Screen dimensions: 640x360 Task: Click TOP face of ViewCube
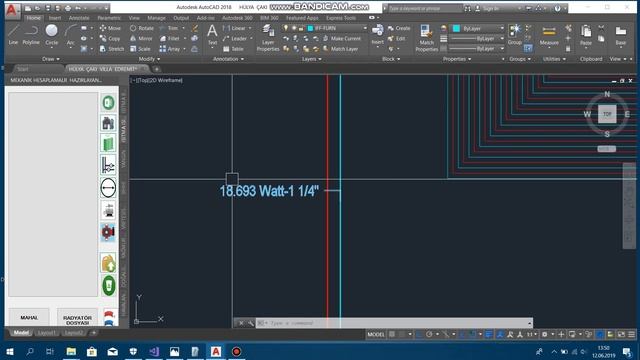point(607,114)
